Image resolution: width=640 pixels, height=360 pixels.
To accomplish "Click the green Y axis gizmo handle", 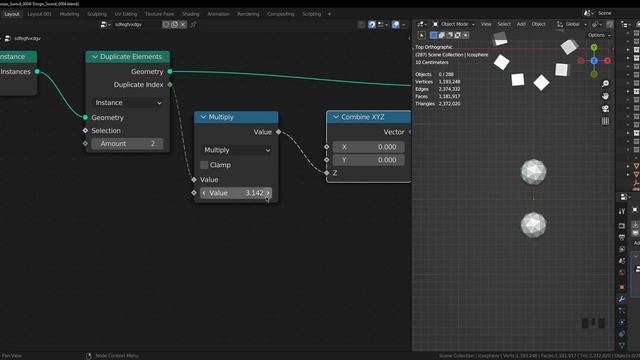I will [x=594, y=48].
